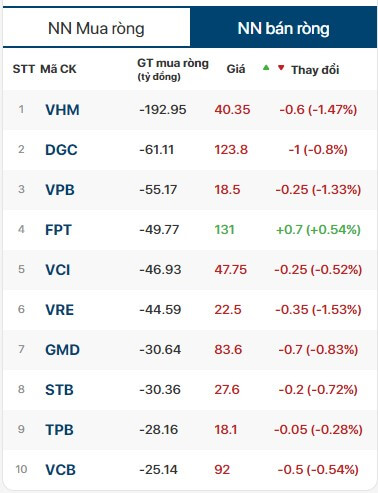
Task: Open the GMD stock code link
Action: click(63, 350)
